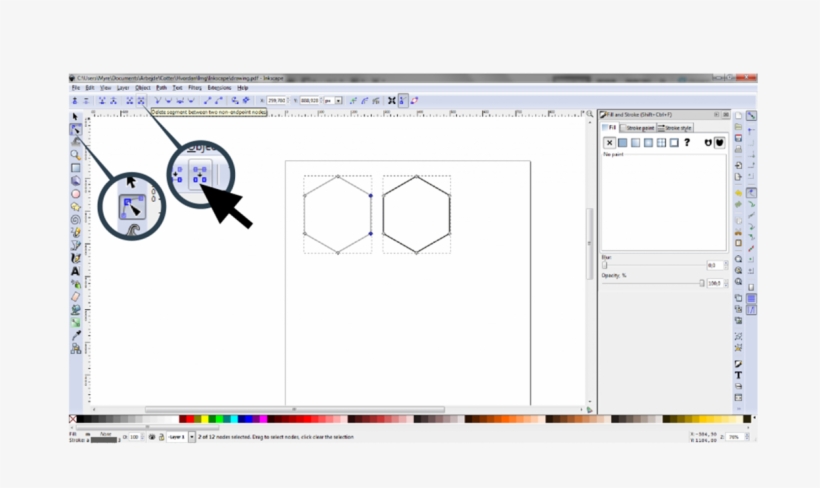Screen dimensions: 820x488
Task: Open Text dialog T icon
Action: point(738,375)
